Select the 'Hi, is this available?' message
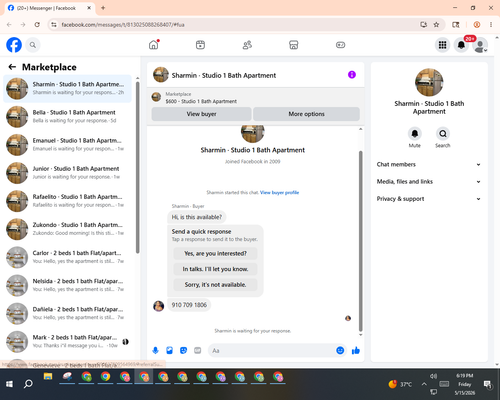The image size is (500, 400). [197, 217]
